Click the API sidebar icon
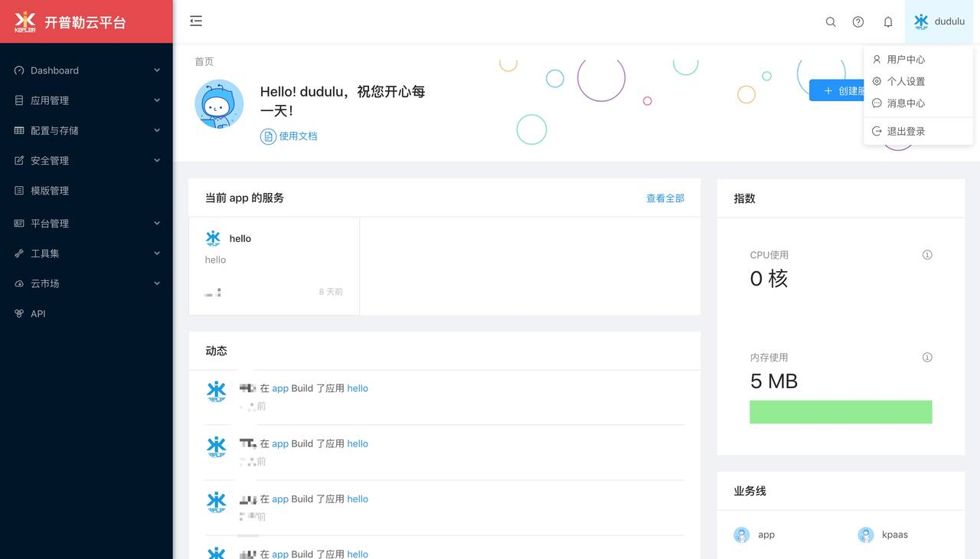Screen dimensions: 980x559 pyautogui.click(x=19, y=314)
